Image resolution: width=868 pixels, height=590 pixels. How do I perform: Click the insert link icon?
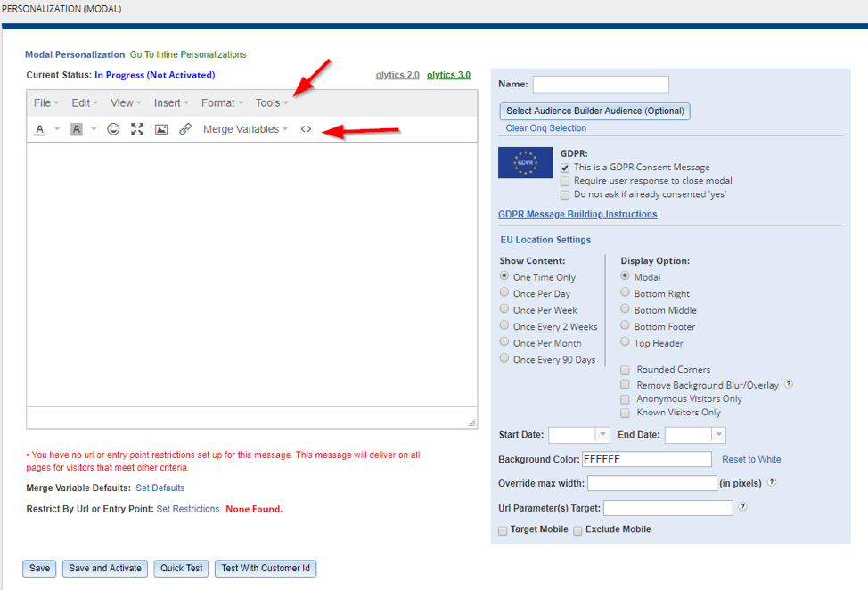185,129
